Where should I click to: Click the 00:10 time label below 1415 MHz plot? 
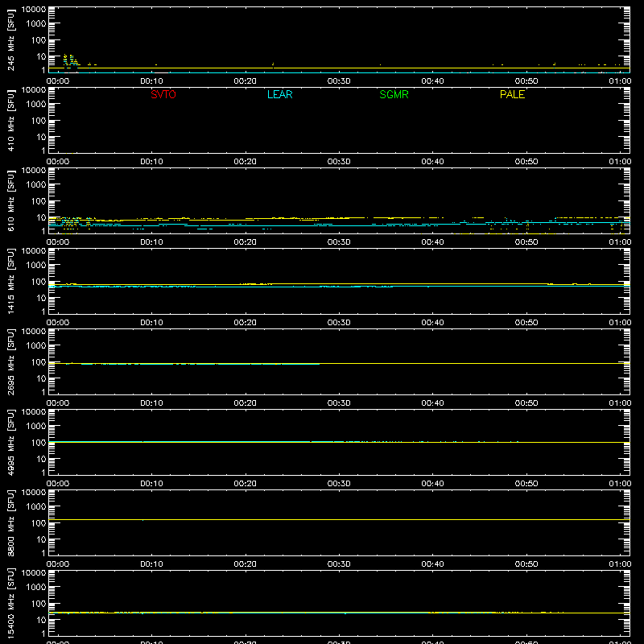[x=151, y=323]
